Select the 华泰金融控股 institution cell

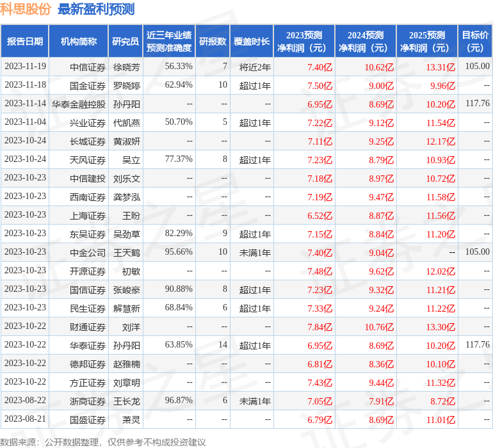pos(79,104)
